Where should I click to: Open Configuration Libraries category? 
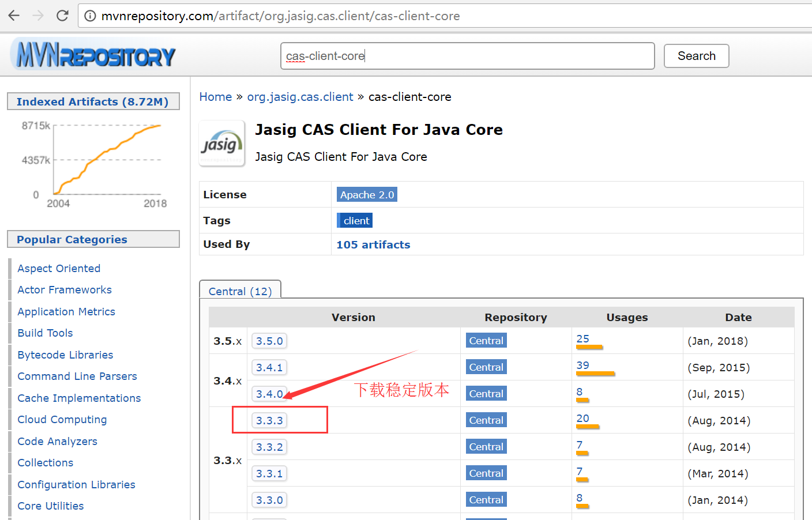(76, 484)
